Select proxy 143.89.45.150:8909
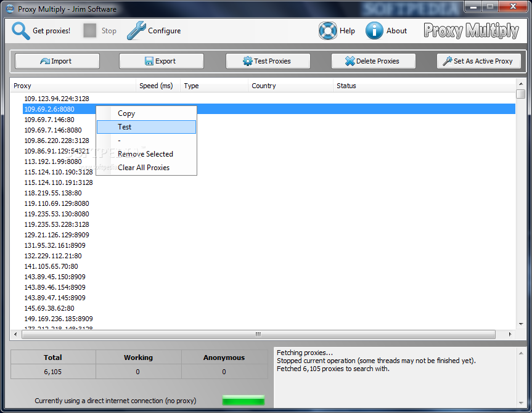 point(55,277)
